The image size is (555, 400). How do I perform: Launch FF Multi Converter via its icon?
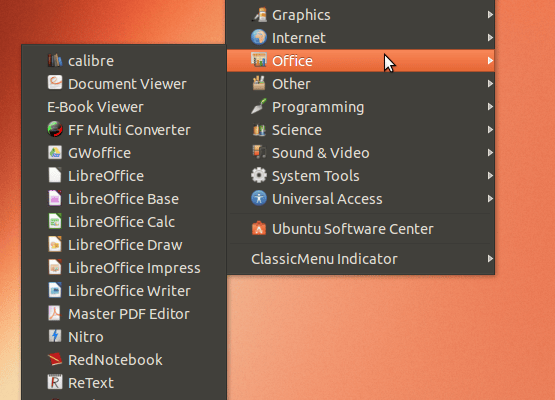[x=55, y=129]
